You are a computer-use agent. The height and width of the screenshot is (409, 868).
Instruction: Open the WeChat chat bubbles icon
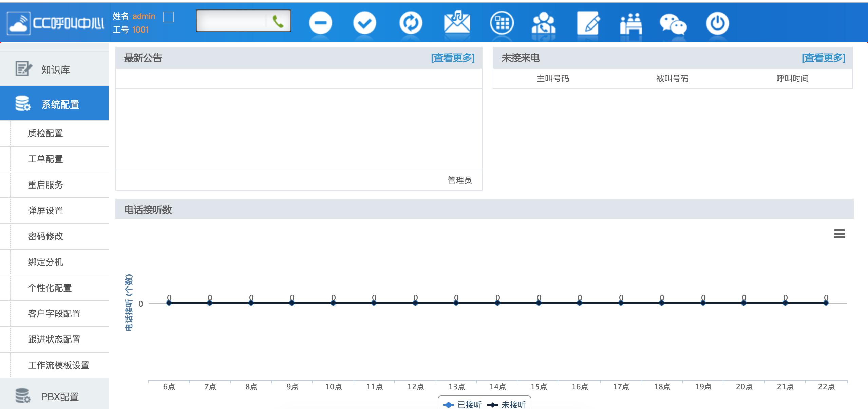click(x=673, y=24)
